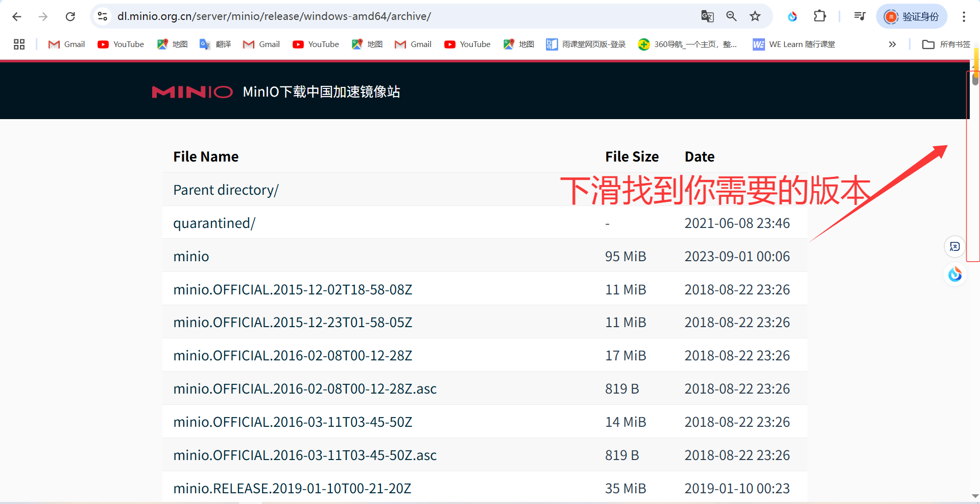Open third Gmail bookmark

pos(413,44)
